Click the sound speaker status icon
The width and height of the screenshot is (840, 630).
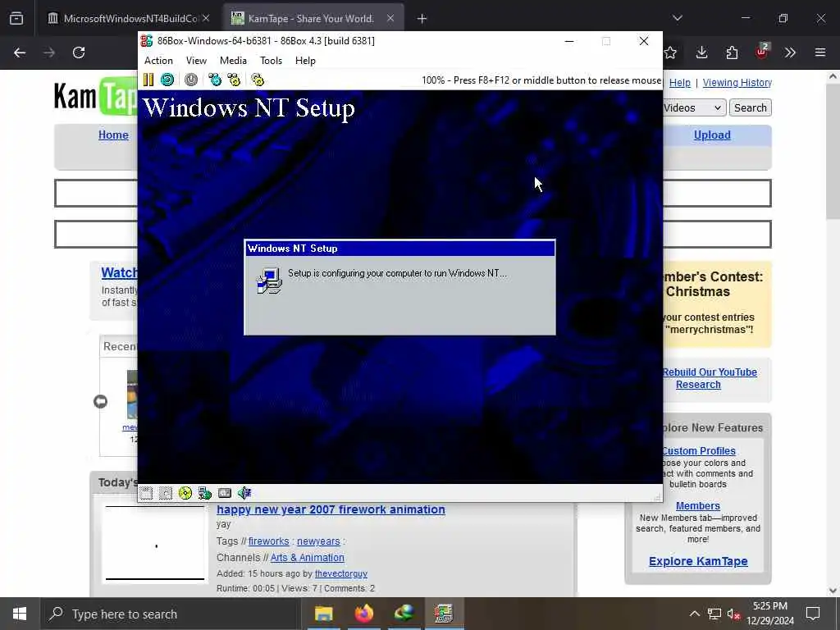point(244,493)
